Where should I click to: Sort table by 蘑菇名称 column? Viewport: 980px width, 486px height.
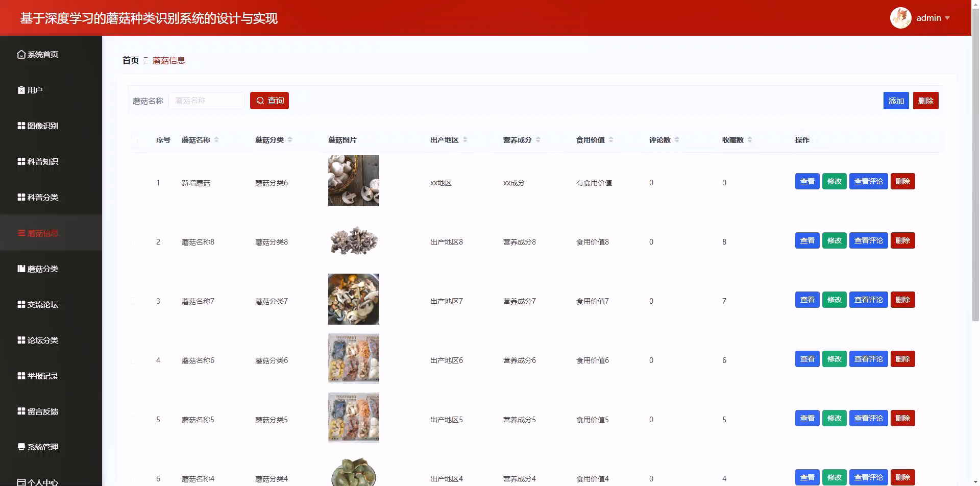(216, 139)
